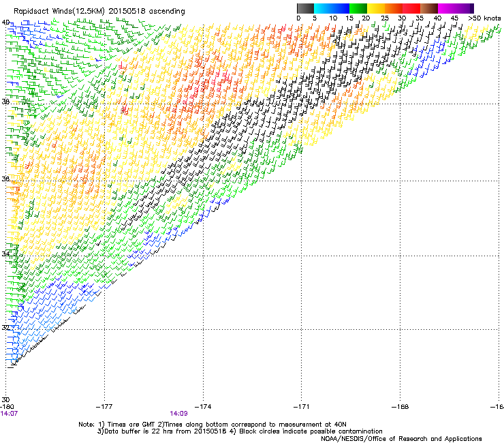
Task: Click the '30' latitude axis label
Action: pos(5,399)
